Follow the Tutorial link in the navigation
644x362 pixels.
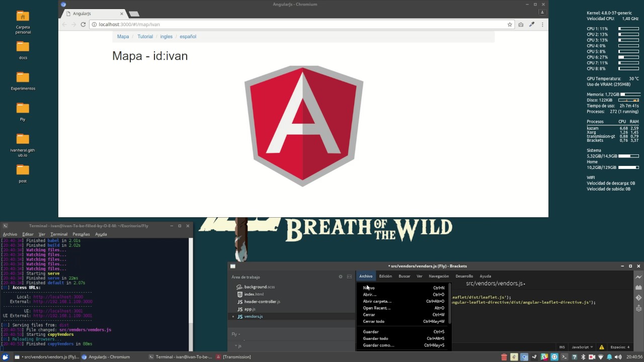click(x=145, y=37)
